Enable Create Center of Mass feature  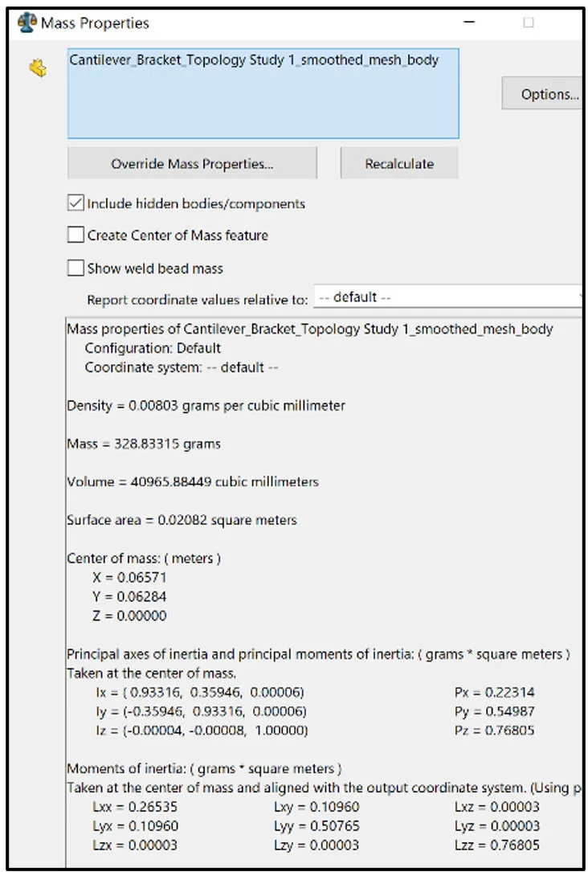click(76, 235)
